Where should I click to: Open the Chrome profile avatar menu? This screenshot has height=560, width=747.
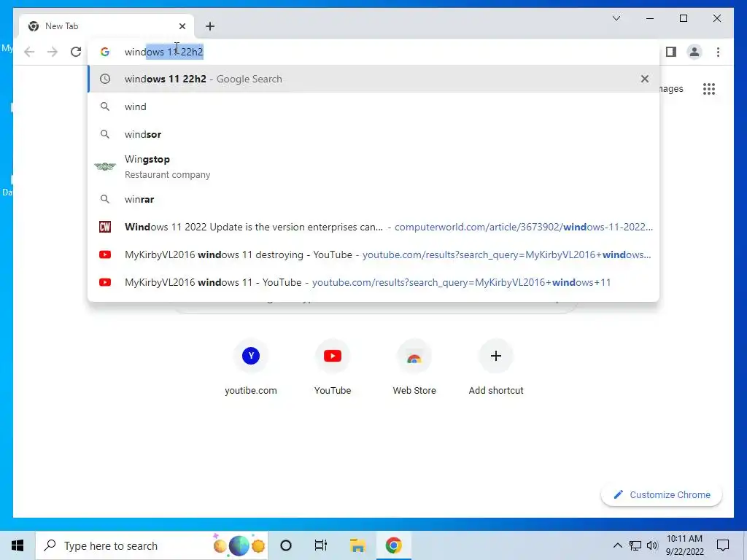(x=694, y=52)
